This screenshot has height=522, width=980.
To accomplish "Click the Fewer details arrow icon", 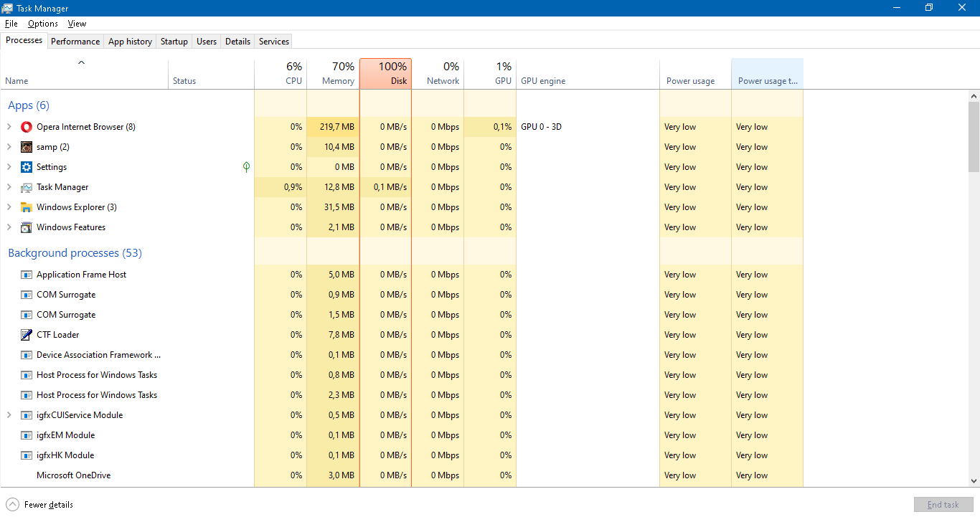I will 12,505.
